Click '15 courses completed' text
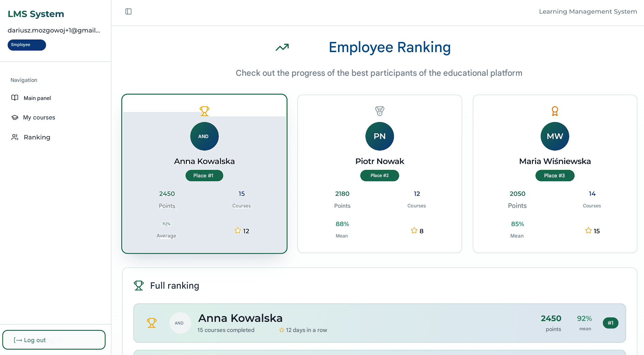Viewport: 644px width, 355px height. (226, 330)
